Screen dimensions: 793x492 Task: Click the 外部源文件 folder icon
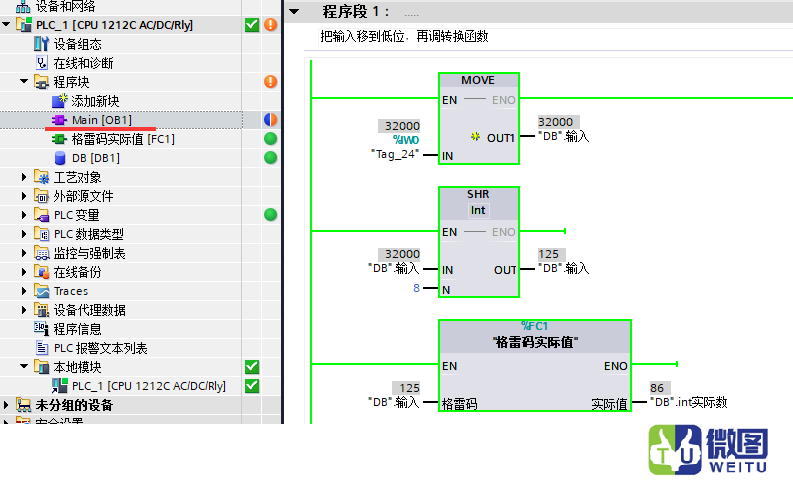pyautogui.click(x=41, y=196)
